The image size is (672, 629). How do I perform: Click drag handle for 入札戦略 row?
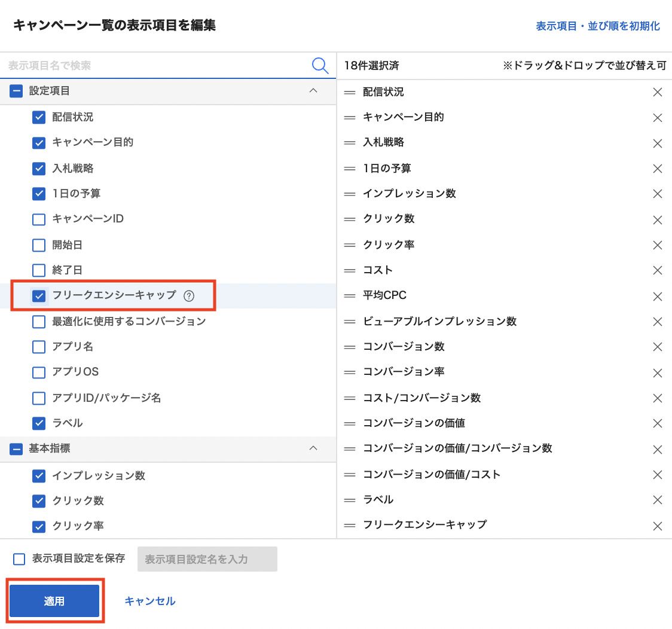(350, 143)
